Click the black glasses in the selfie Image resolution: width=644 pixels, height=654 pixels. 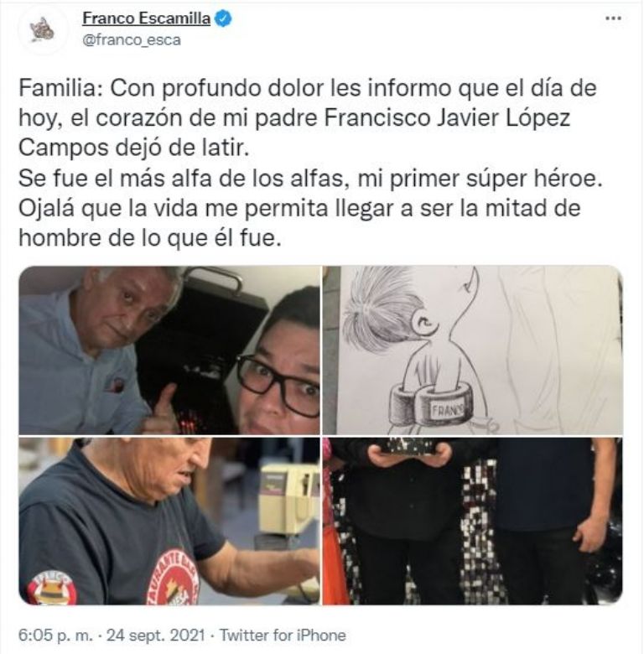(278, 383)
